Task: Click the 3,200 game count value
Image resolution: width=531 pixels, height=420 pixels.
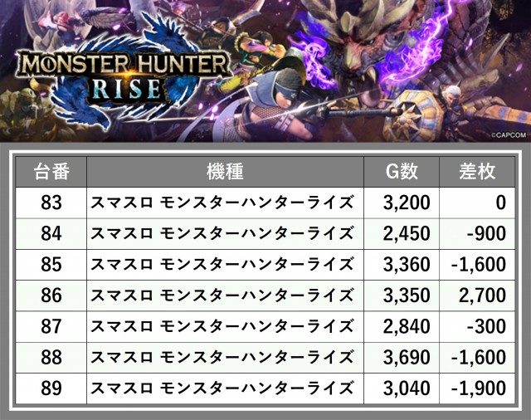Action: click(408, 203)
